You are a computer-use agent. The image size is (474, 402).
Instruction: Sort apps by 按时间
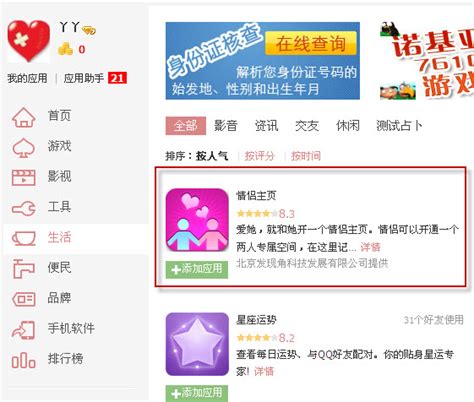point(306,156)
